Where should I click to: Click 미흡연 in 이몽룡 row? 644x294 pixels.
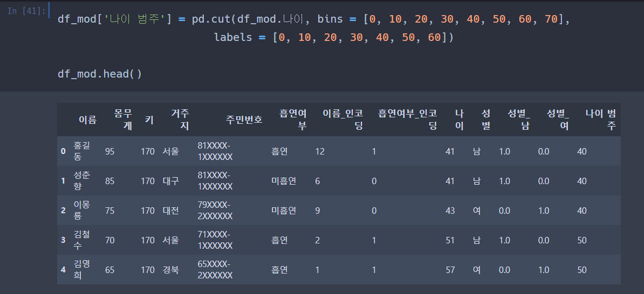point(284,211)
